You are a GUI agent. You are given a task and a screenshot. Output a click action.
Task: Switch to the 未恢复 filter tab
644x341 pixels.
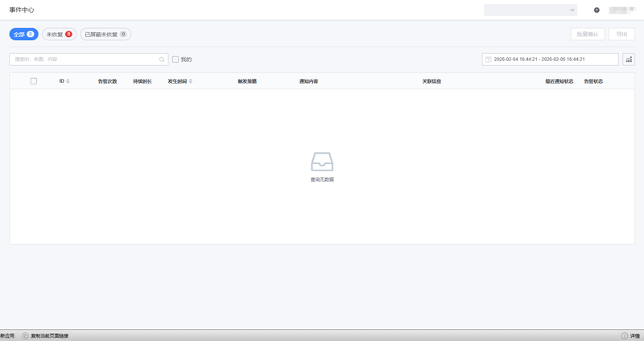[x=59, y=34]
